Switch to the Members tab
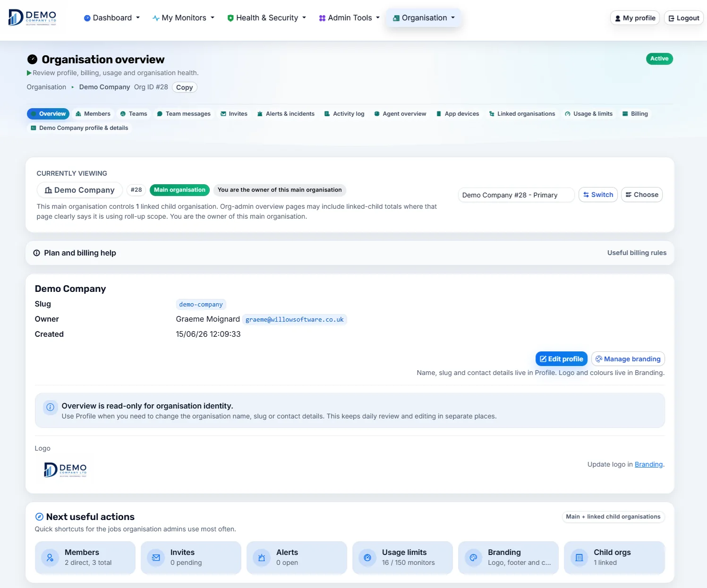Viewport: 707px width, 588px height. tap(93, 114)
